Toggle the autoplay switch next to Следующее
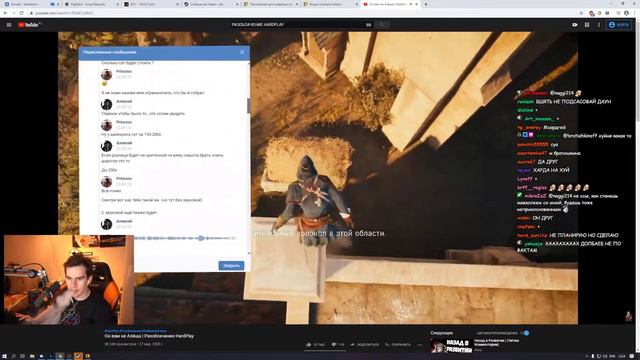Image resolution: width=640 pixels, height=360 pixels. (x=526, y=333)
